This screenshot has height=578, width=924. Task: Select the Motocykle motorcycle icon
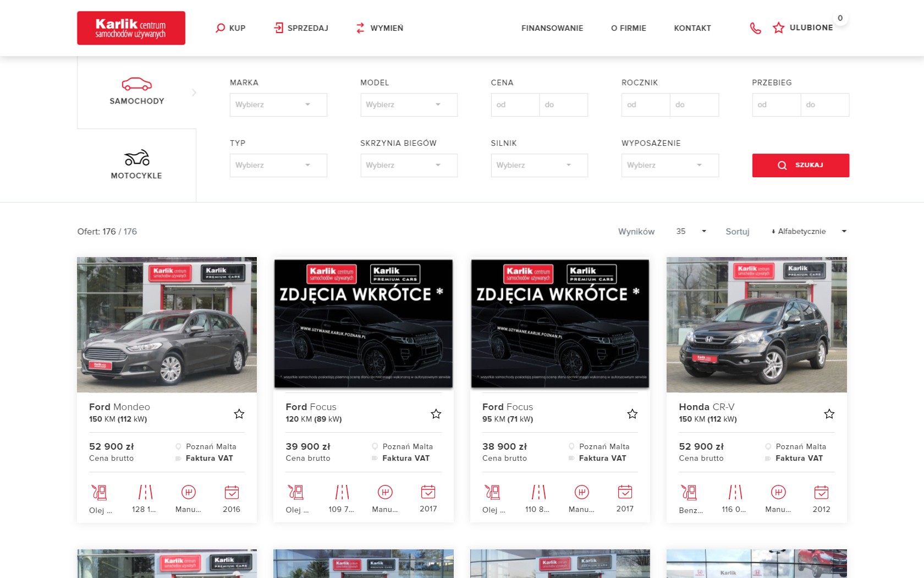[136, 158]
